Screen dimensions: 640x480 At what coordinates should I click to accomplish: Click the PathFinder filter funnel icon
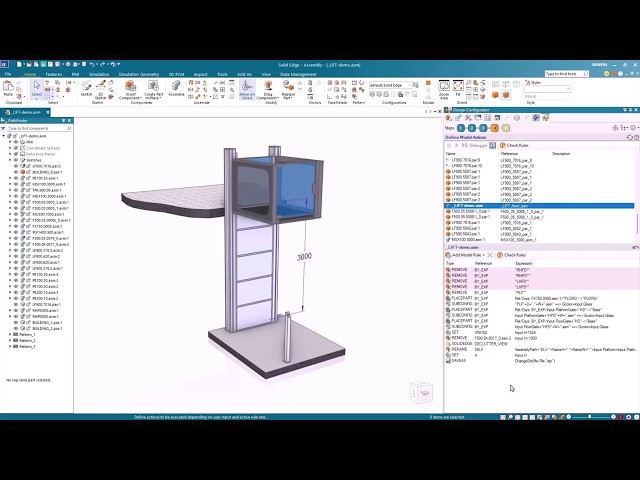(x=3, y=128)
